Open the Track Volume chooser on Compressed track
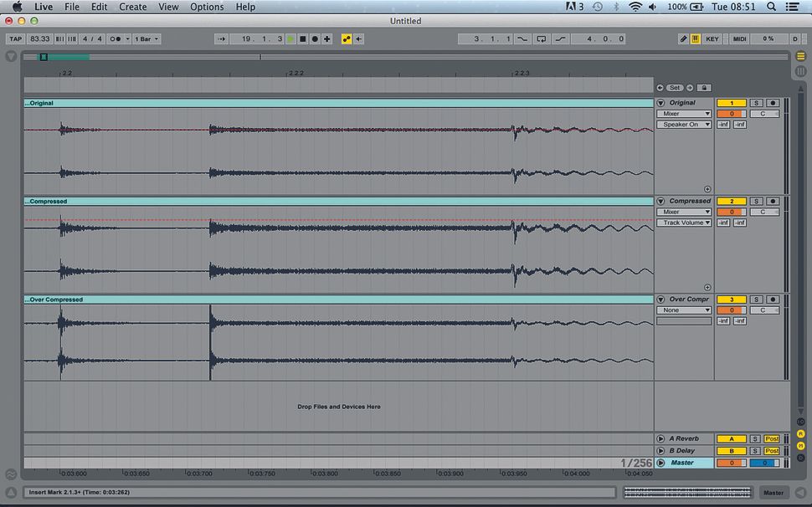Screen dimensions: 812x507 [684, 222]
